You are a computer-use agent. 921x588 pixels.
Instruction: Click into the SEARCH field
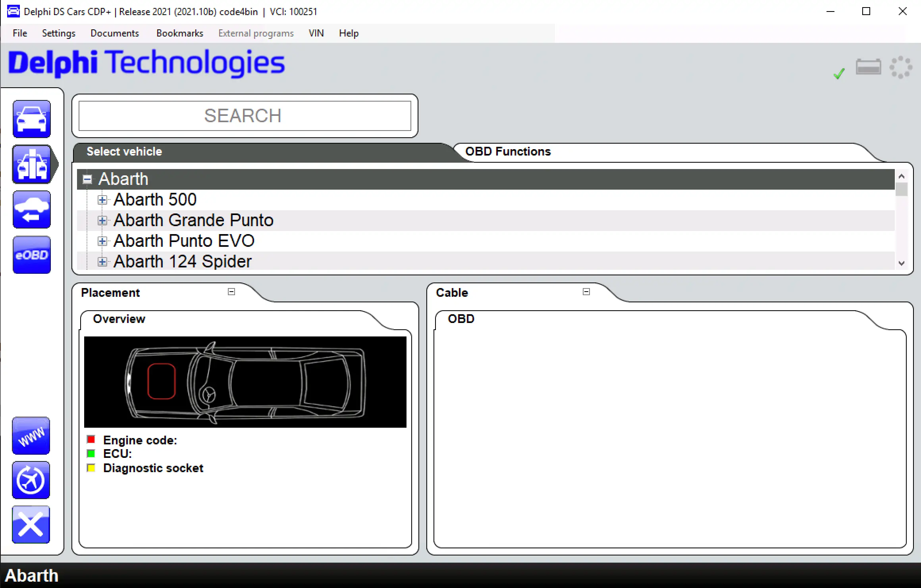[x=245, y=116]
